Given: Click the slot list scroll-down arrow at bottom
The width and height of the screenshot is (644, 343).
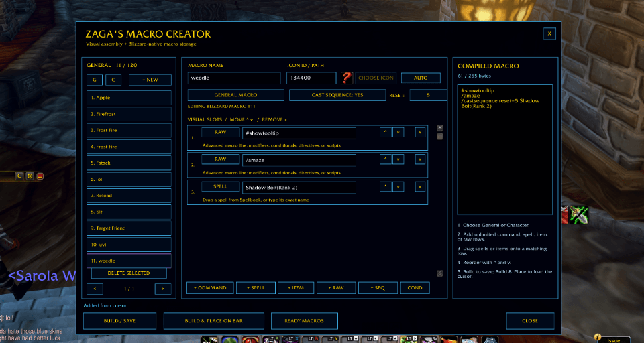Looking at the screenshot, I should [440, 273].
